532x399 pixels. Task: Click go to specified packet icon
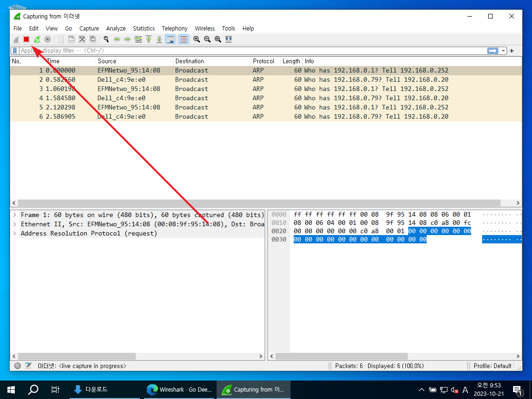click(x=138, y=39)
